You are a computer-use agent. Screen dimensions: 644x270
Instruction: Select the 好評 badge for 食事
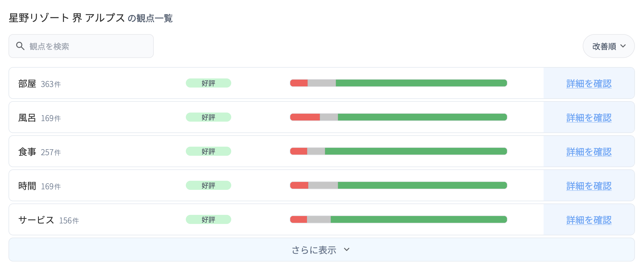point(208,151)
